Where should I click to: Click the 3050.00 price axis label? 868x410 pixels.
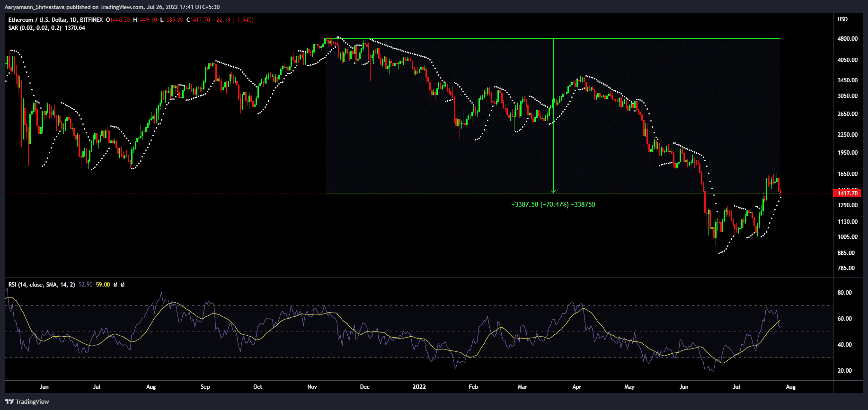847,96
